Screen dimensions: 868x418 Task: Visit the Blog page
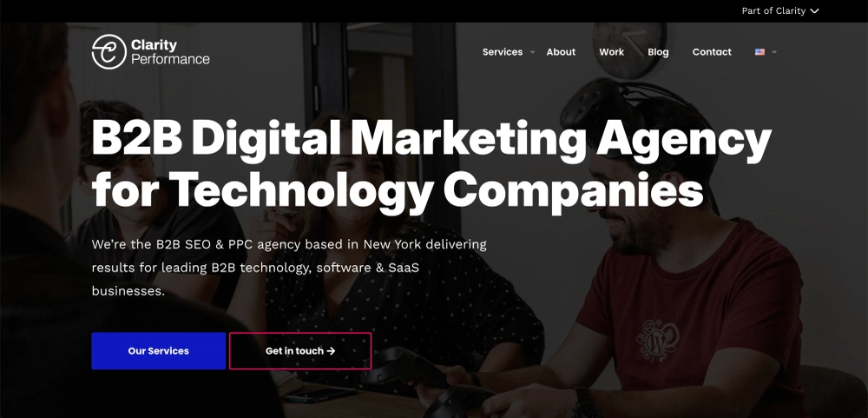[658, 52]
